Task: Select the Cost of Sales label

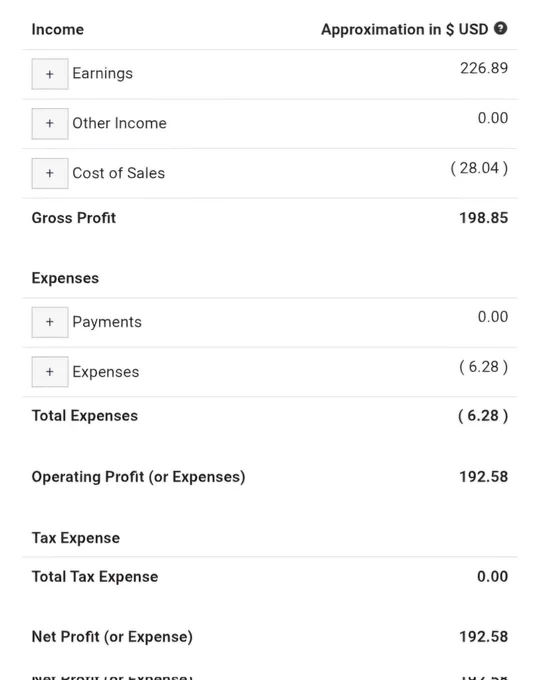Action: click(118, 173)
